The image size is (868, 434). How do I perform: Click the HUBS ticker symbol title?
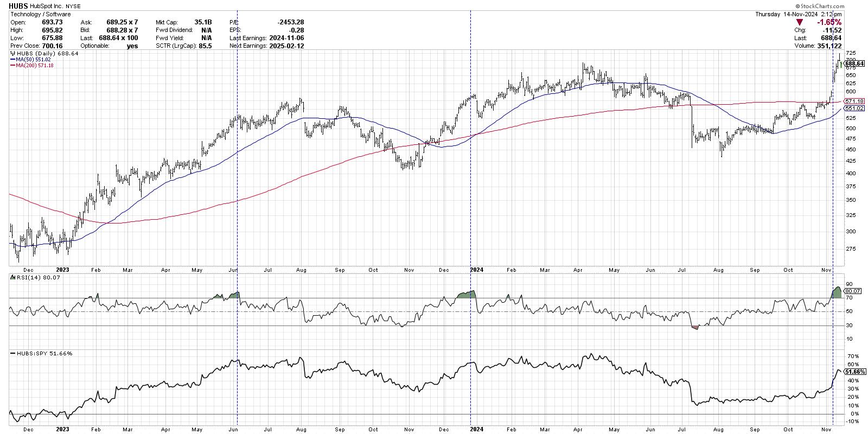[x=19, y=6]
